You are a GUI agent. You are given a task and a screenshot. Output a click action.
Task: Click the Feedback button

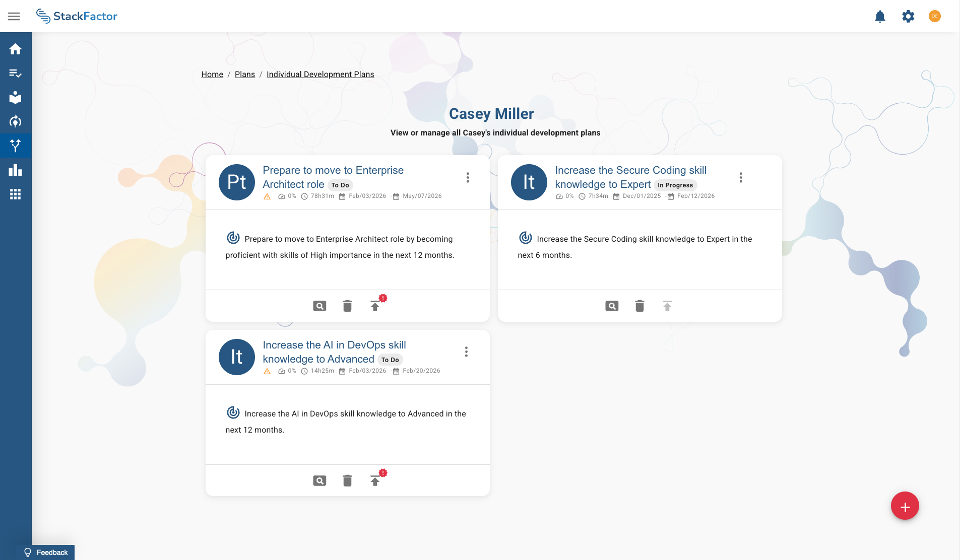click(45, 552)
